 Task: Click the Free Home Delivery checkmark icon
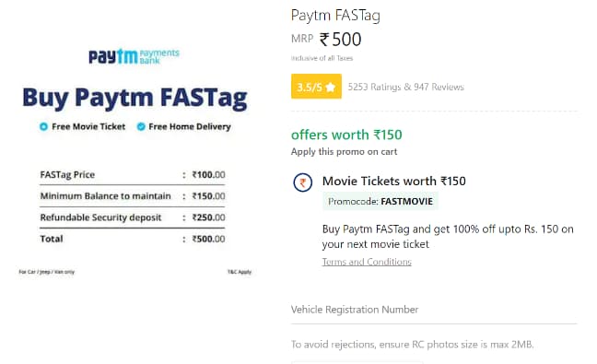(141, 126)
